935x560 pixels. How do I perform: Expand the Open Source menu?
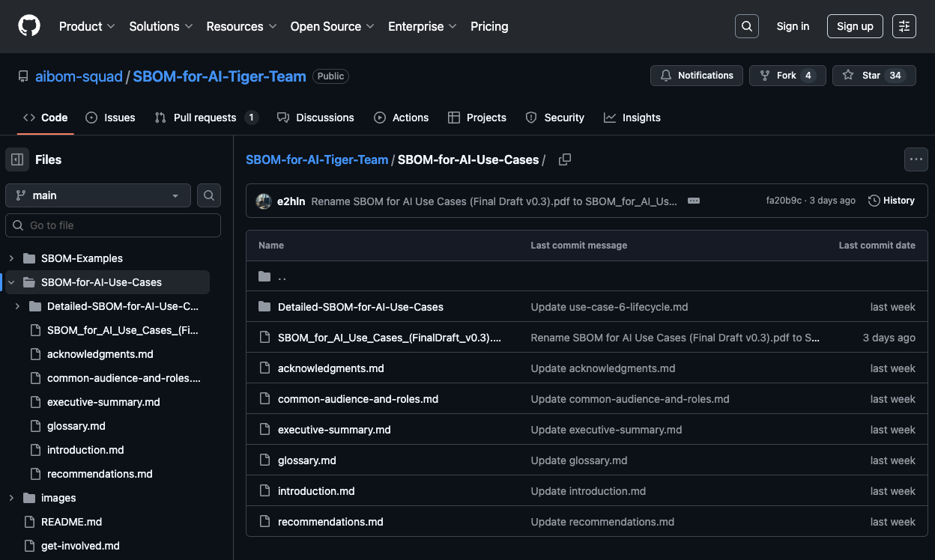pyautogui.click(x=332, y=26)
